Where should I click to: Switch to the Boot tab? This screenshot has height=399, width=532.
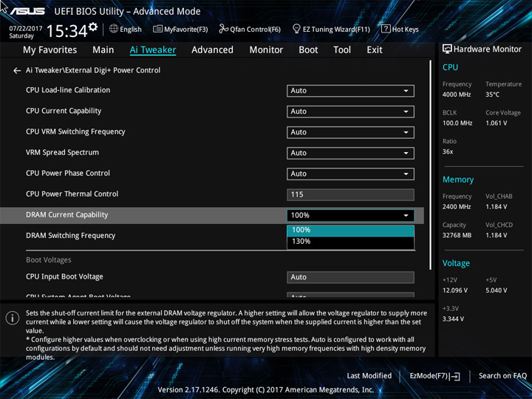tap(308, 50)
